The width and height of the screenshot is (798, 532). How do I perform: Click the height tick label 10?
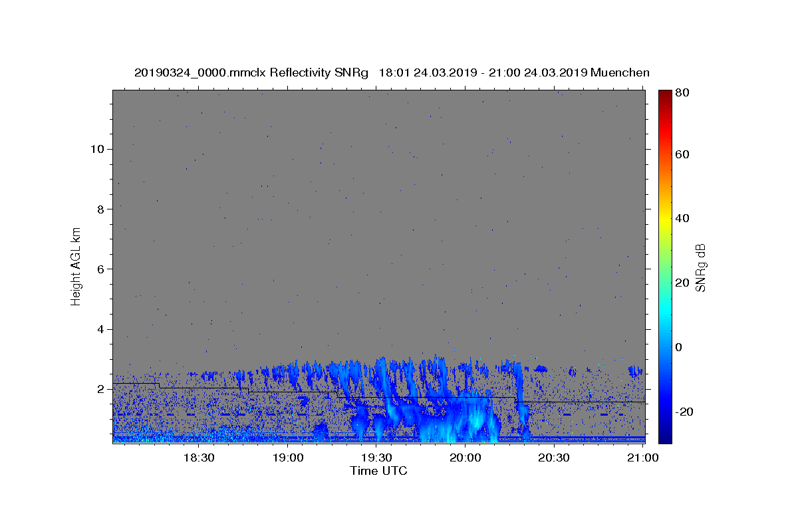click(96, 149)
